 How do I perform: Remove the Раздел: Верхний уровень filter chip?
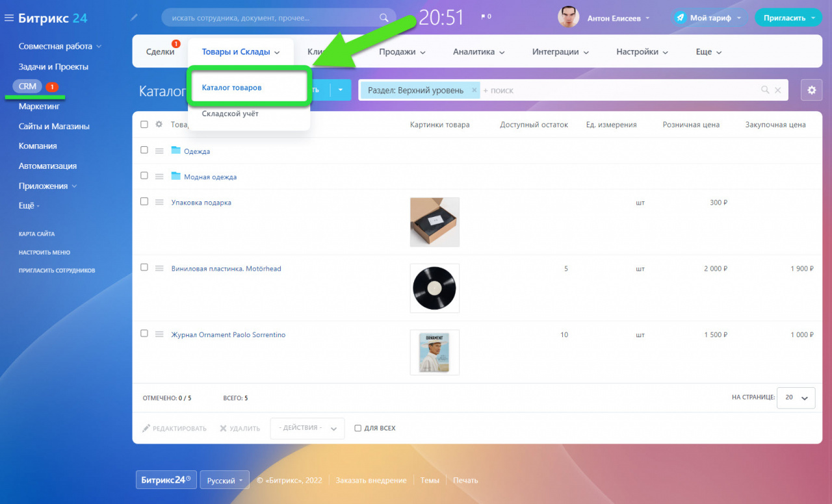474,90
